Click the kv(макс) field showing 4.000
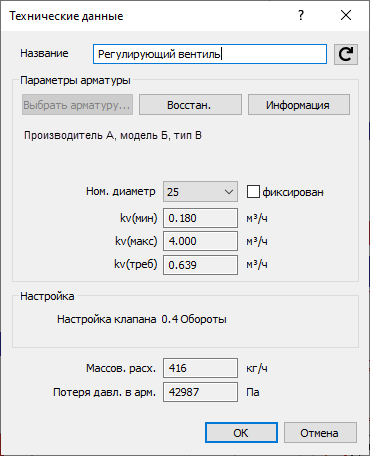 tap(200, 241)
